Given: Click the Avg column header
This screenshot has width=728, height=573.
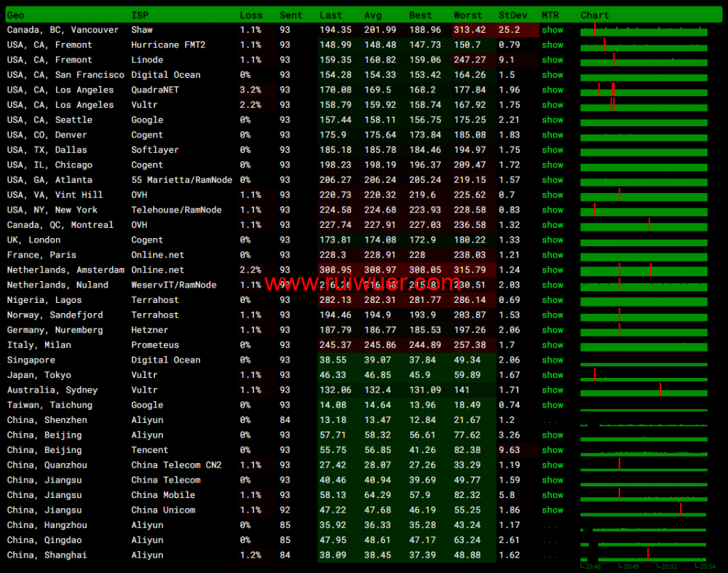Looking at the screenshot, I should point(372,15).
